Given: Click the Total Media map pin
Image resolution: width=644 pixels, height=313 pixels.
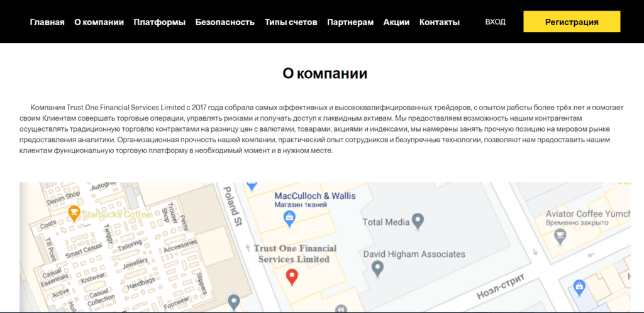Looking at the screenshot, I should [x=418, y=222].
